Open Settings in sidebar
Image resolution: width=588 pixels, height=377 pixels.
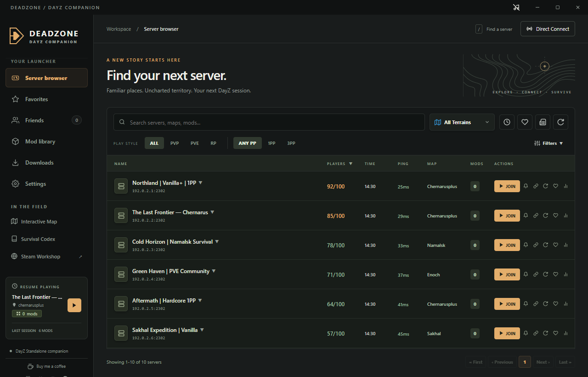[46, 183]
